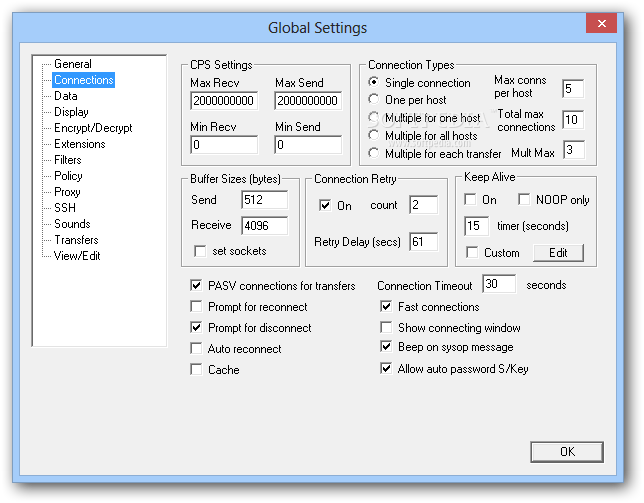
Task: Click the retry count field
Action: (423, 204)
